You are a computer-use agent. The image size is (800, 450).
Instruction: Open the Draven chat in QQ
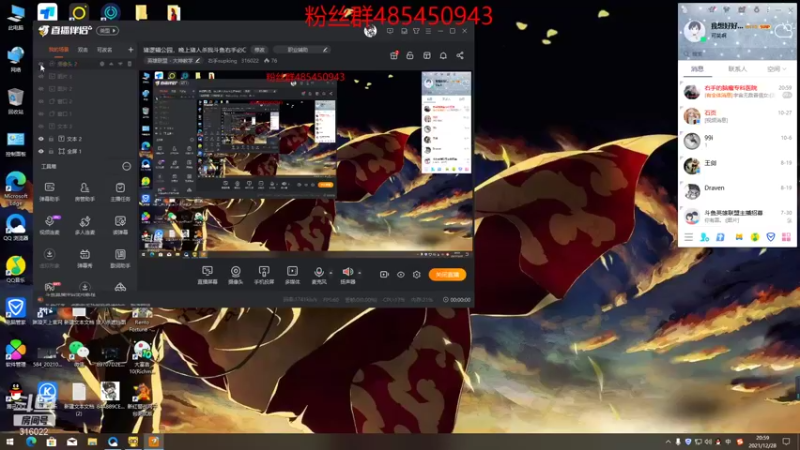(737, 191)
